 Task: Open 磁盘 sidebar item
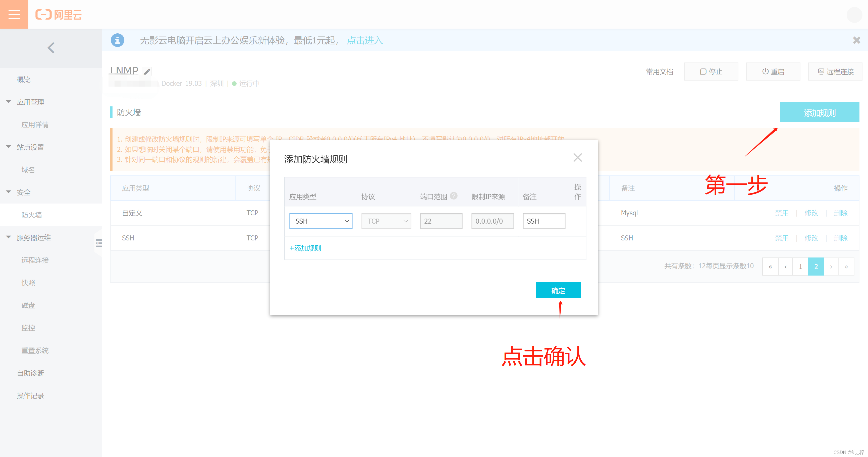coord(28,305)
